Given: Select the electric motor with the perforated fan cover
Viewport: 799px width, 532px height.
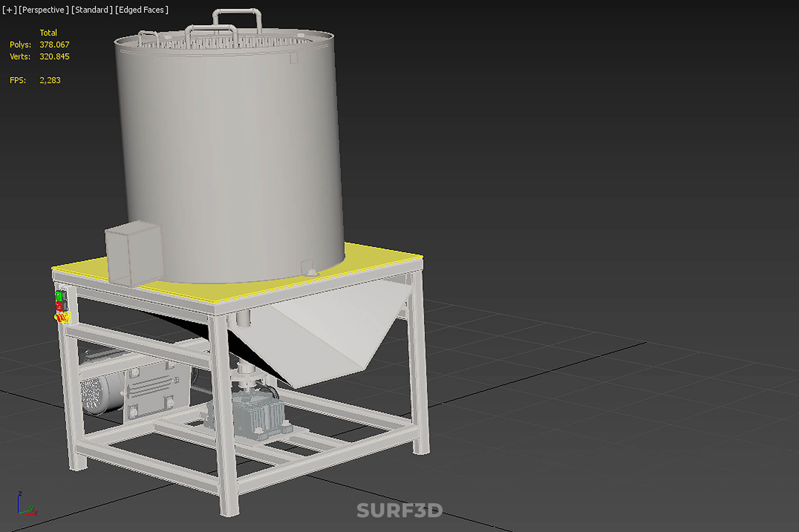Looking at the screenshot, I should click(x=102, y=393).
